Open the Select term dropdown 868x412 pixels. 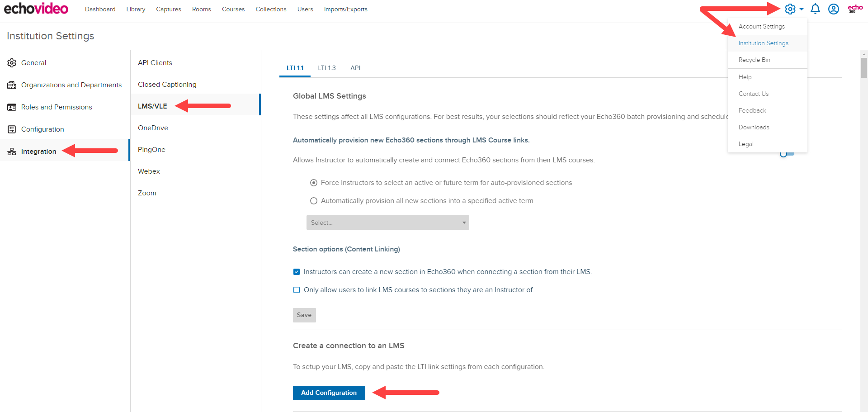[x=388, y=223]
